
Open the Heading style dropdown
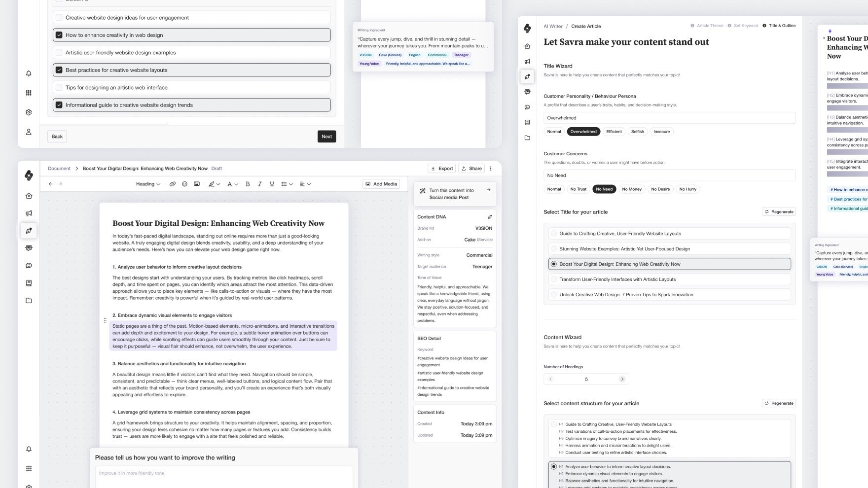coord(148,184)
